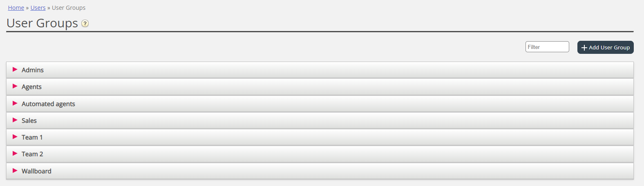Select the Wallboard group name text
Image resolution: width=644 pixels, height=186 pixels.
point(36,171)
